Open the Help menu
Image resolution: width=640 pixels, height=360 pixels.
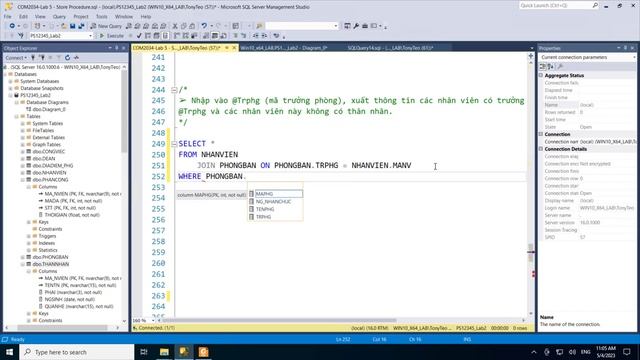tap(146, 17)
